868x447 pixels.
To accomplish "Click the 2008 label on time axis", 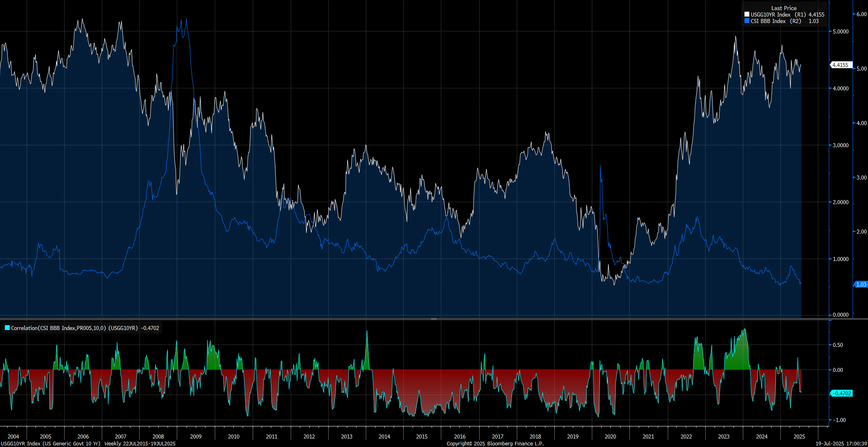I will pos(158,437).
